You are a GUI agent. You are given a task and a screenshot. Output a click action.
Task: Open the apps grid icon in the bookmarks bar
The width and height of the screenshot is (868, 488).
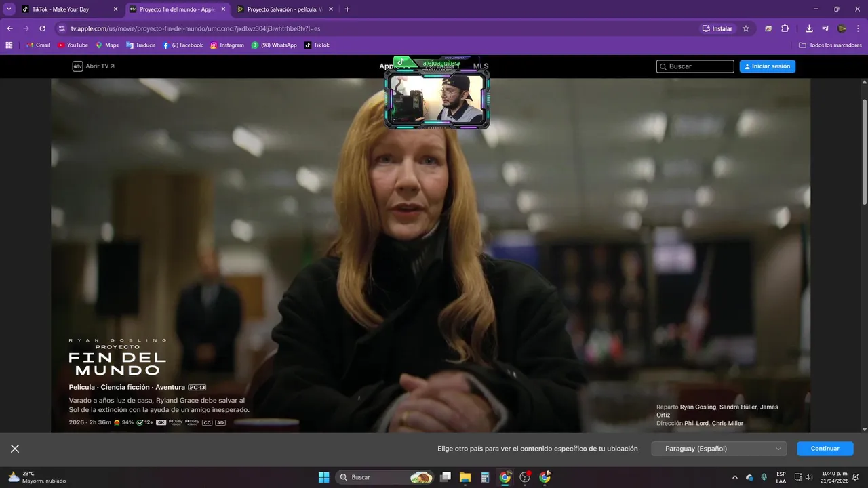coord(9,45)
